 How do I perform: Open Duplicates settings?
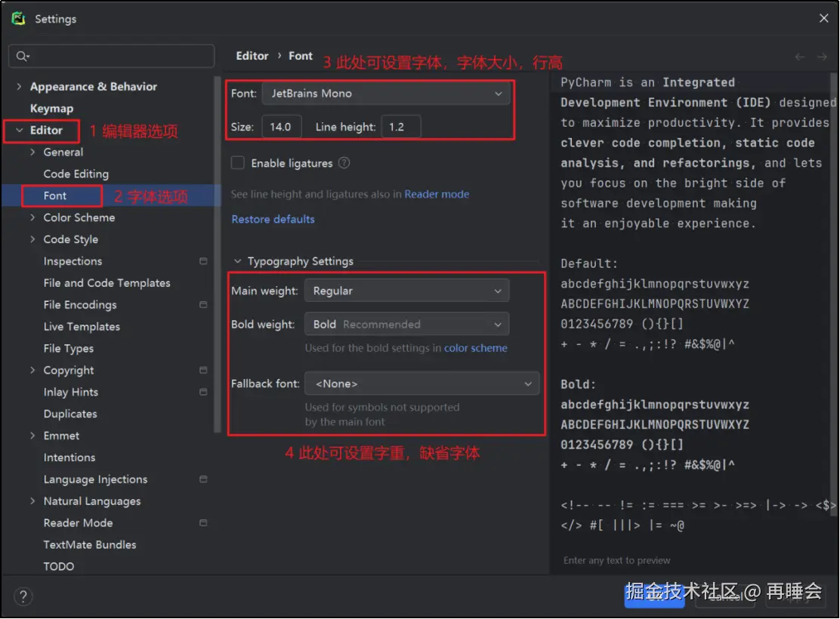tap(70, 414)
